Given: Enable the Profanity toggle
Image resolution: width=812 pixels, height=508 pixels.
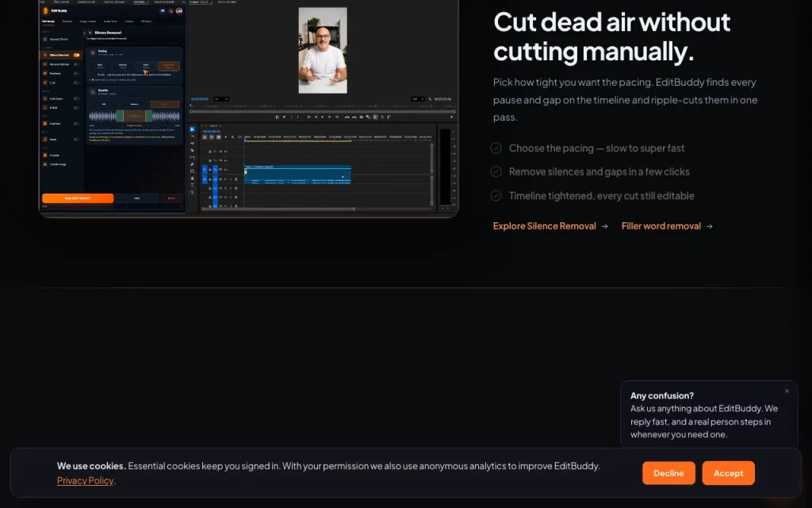Looking at the screenshot, I should 76,73.
